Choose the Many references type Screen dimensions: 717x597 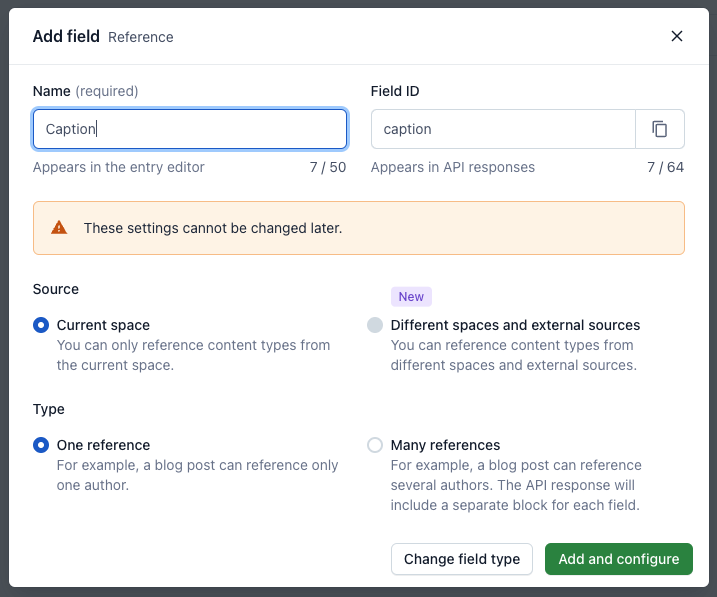375,445
